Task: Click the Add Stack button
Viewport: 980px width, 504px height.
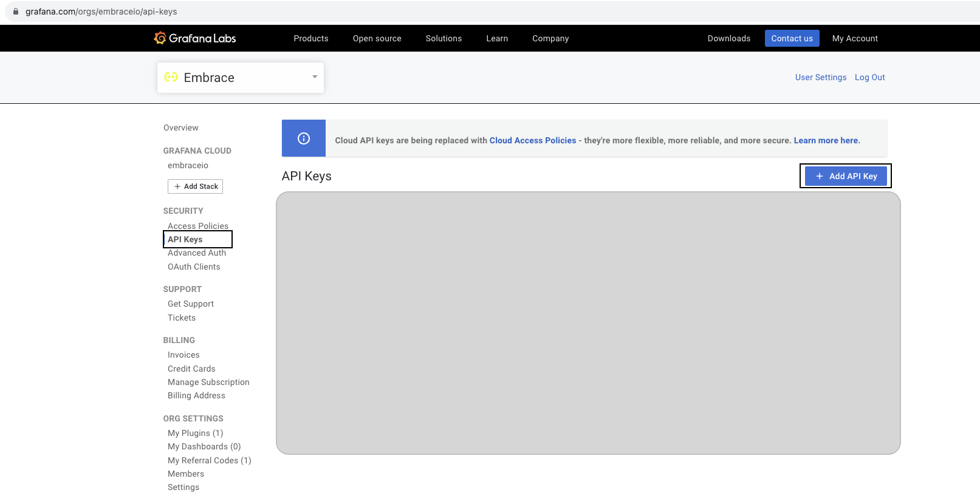Action: click(x=195, y=186)
